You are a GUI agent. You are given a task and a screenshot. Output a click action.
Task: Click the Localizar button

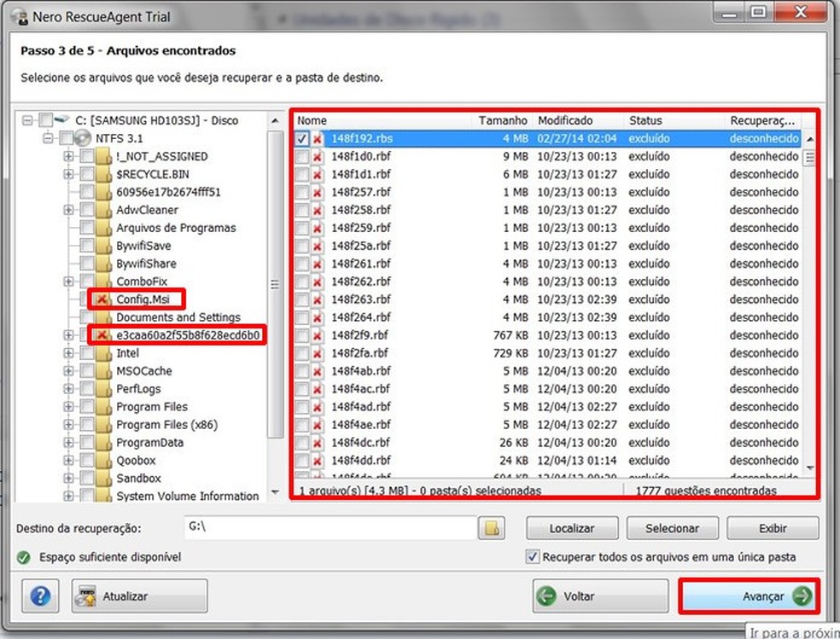tap(572, 528)
